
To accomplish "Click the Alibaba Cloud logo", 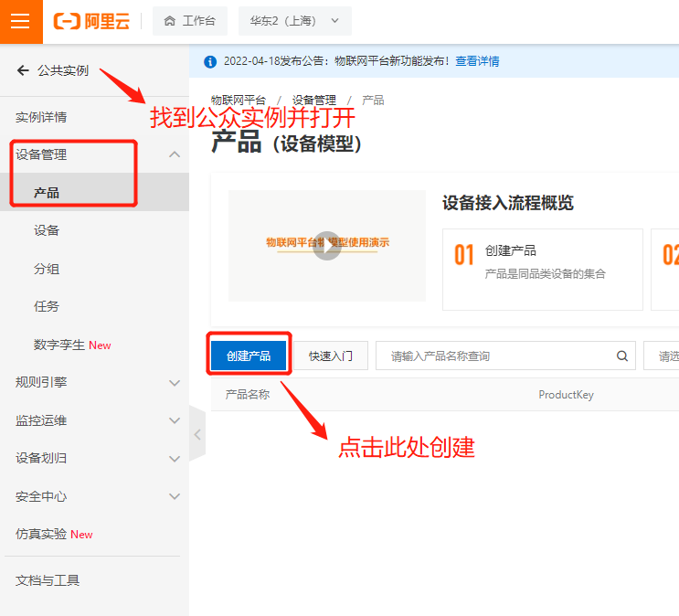I will pos(91,21).
